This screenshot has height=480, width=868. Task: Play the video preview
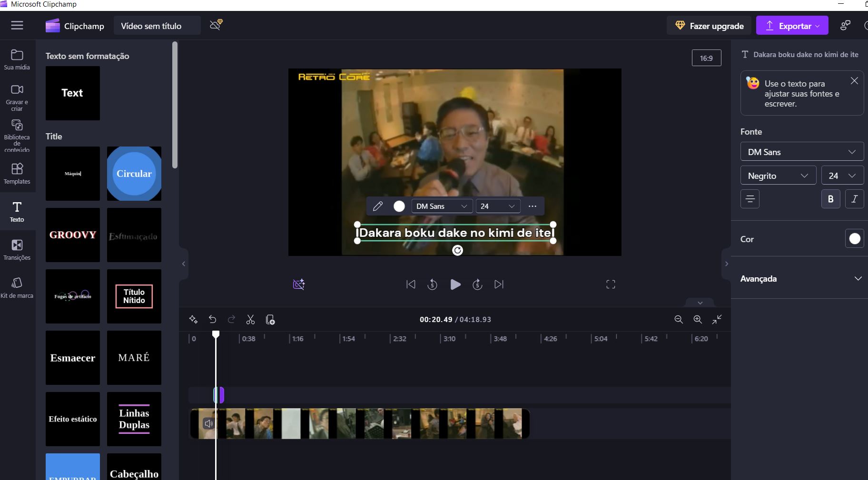click(x=455, y=284)
